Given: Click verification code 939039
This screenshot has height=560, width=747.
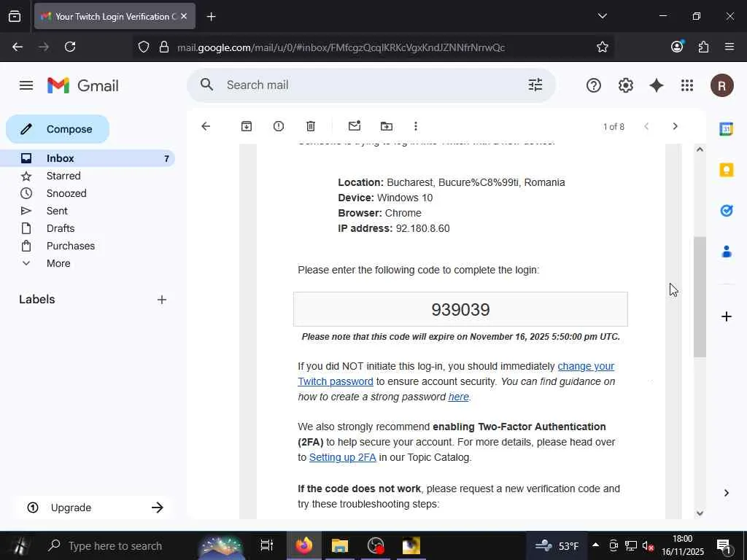Looking at the screenshot, I should point(460,309).
